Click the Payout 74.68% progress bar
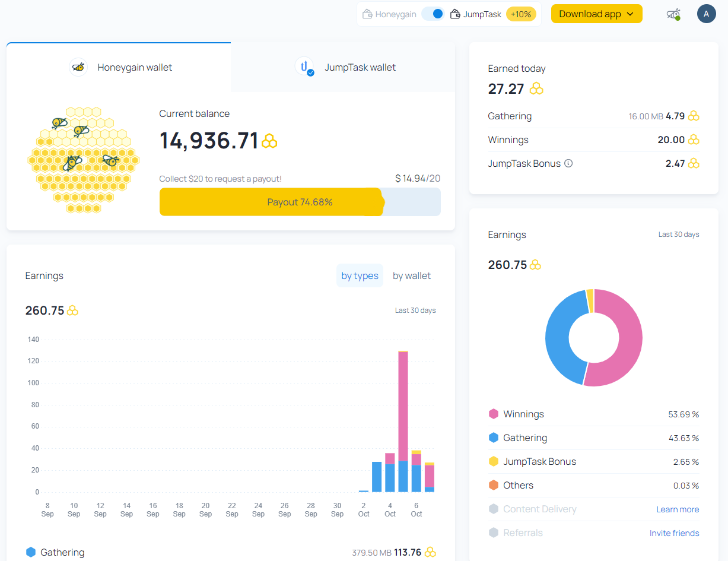The height and width of the screenshot is (561, 728). coord(300,202)
